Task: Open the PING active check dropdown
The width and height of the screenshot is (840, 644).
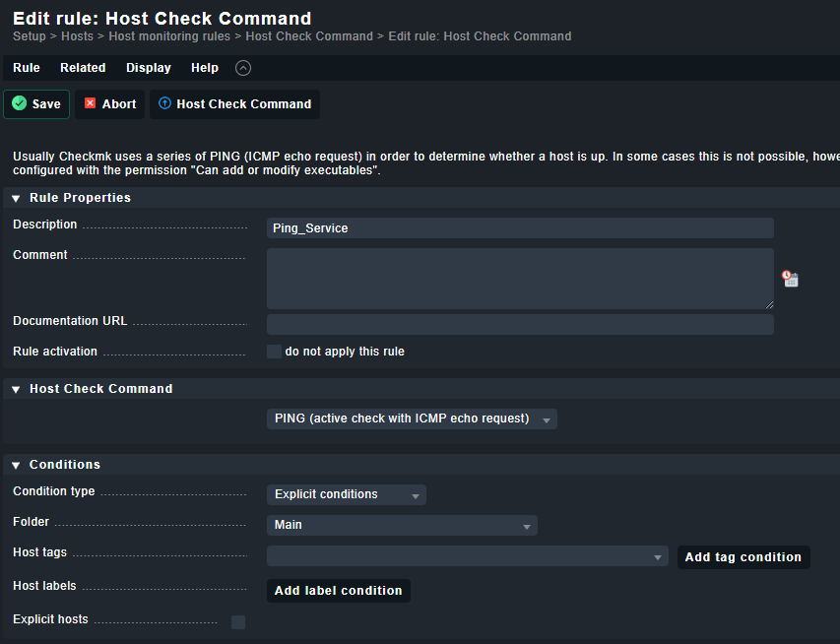Action: [x=412, y=419]
